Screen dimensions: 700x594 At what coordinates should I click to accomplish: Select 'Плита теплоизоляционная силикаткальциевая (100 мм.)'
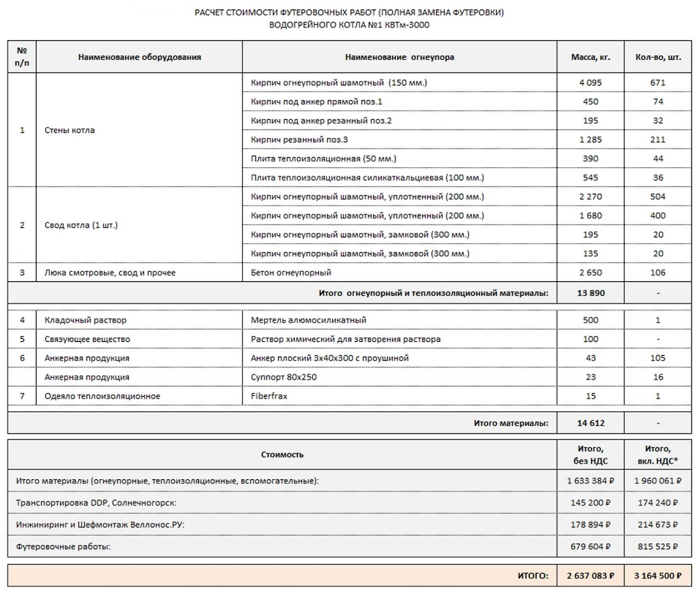(368, 178)
